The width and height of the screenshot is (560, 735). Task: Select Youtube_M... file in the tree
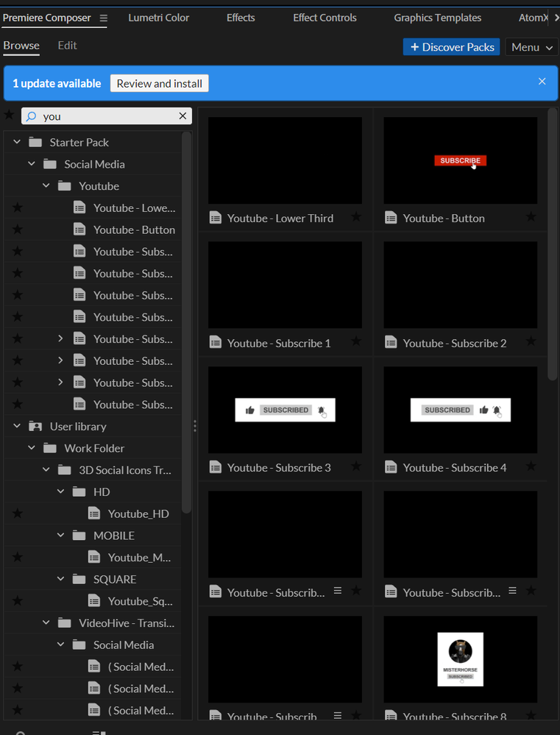point(139,558)
